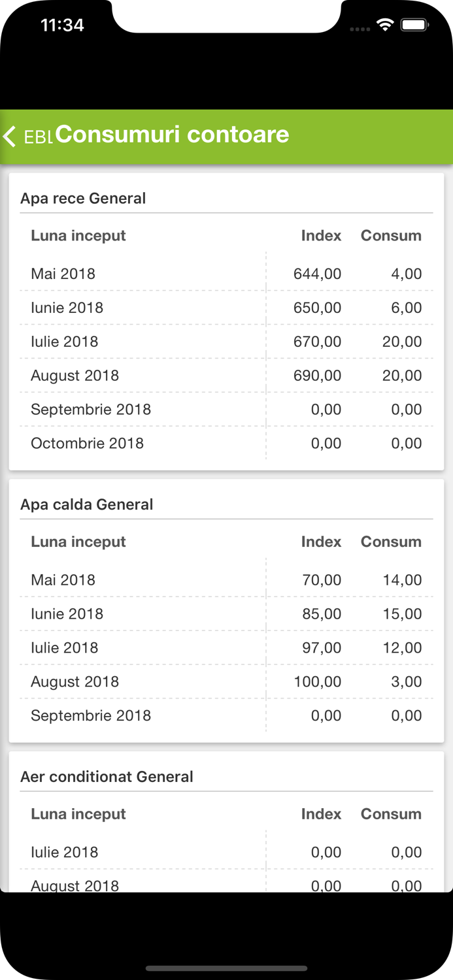Tap the back chevron icon

coord(10,136)
